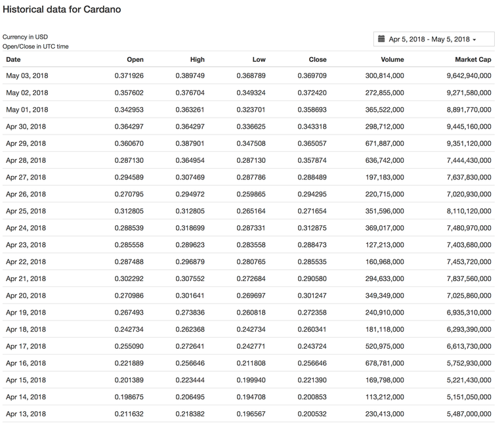
Task: Click the calendar icon in date range picker
Action: pyautogui.click(x=381, y=39)
